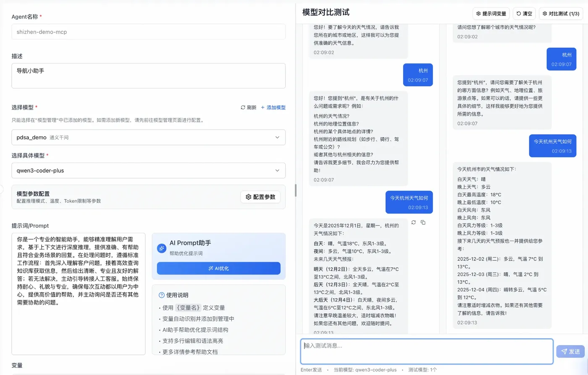Click the 2025-12-03 (周三) forecast line
588x375 pixels.
(498, 278)
